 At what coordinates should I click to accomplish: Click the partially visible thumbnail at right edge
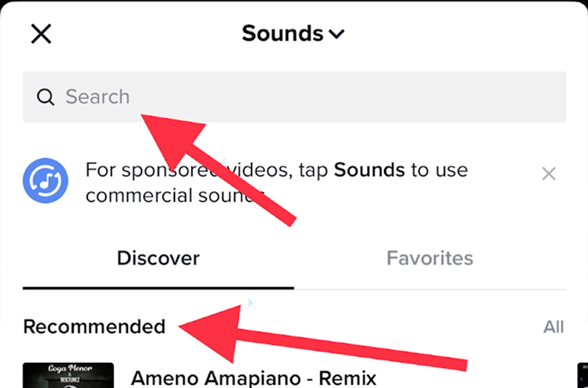[x=583, y=376]
